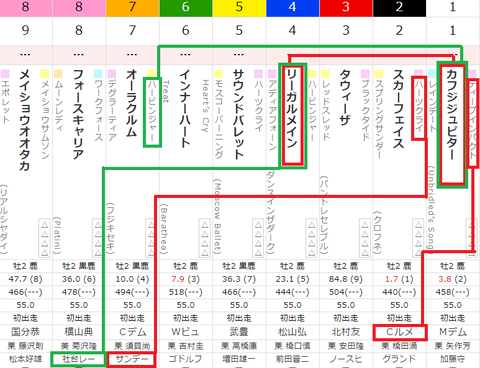Click horse name サウンドバレット
This screenshot has height=368, width=480.
239,114
